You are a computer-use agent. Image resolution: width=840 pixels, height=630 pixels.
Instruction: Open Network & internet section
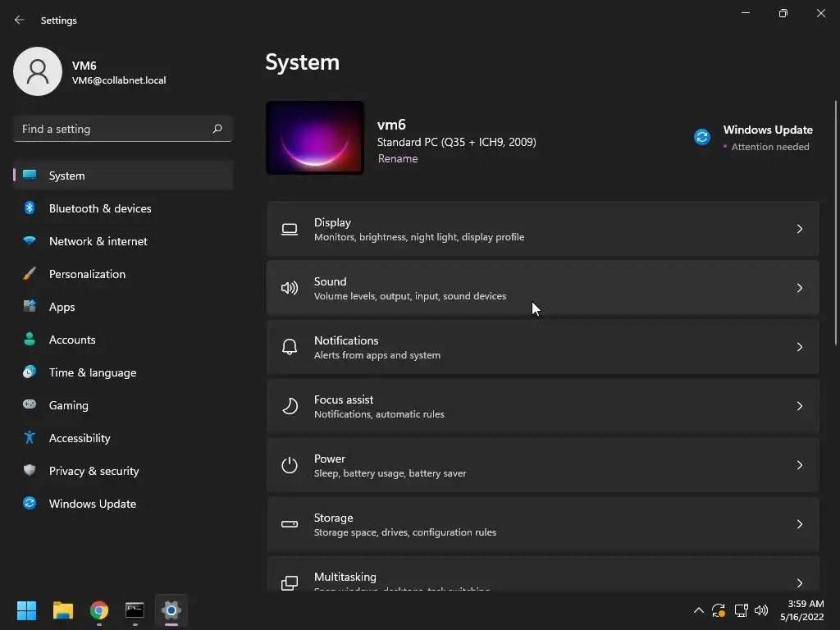pos(123,241)
